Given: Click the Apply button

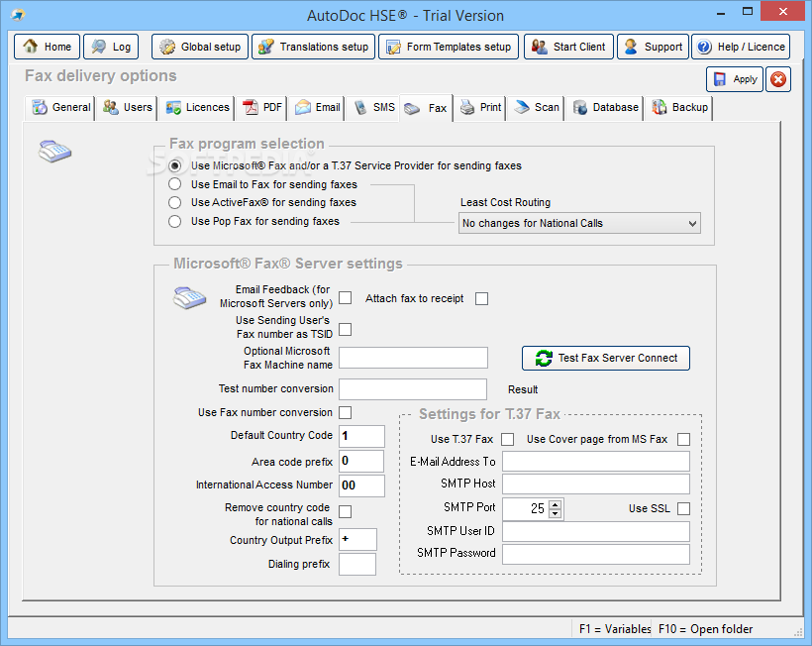Looking at the screenshot, I should pyautogui.click(x=735, y=79).
